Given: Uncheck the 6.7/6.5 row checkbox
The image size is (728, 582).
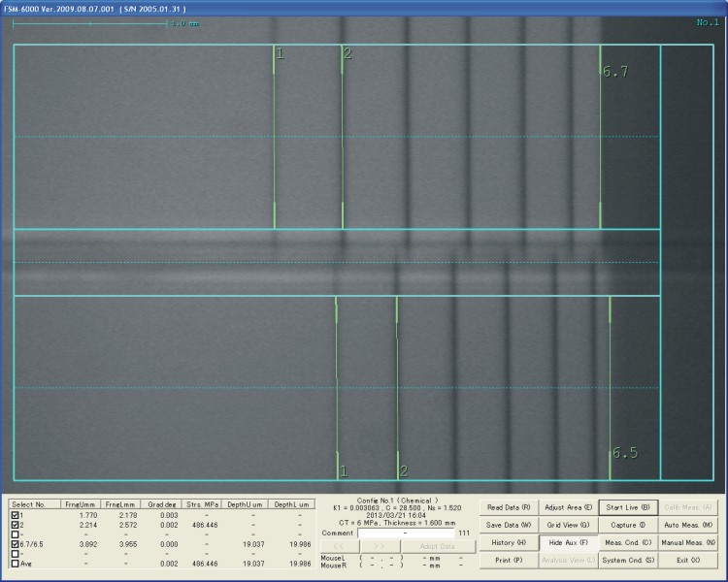Looking at the screenshot, I should coord(15,545).
